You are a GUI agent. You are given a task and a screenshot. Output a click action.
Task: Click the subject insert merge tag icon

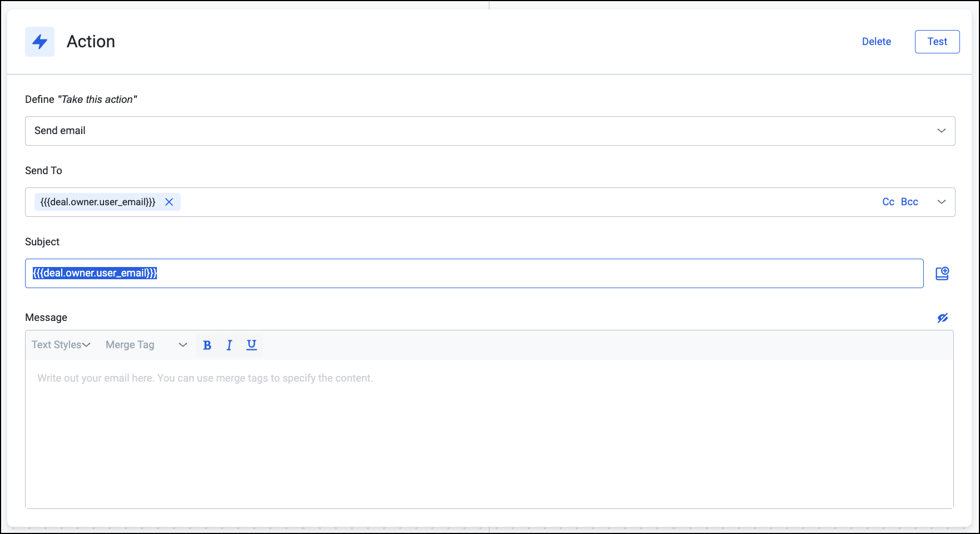(942, 273)
